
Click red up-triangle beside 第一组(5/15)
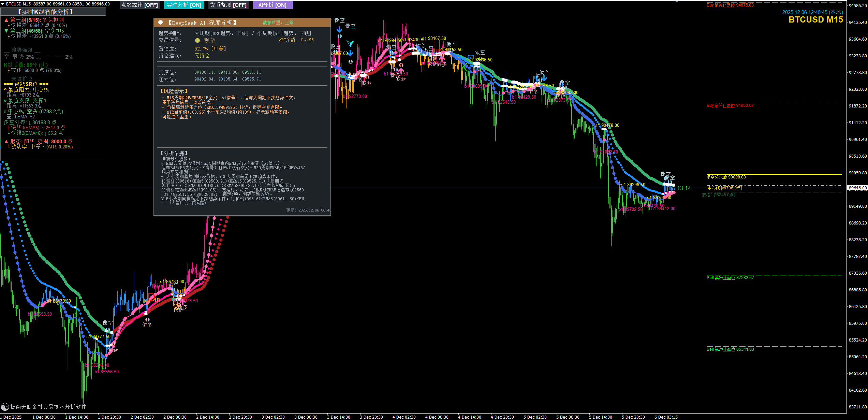pos(6,20)
